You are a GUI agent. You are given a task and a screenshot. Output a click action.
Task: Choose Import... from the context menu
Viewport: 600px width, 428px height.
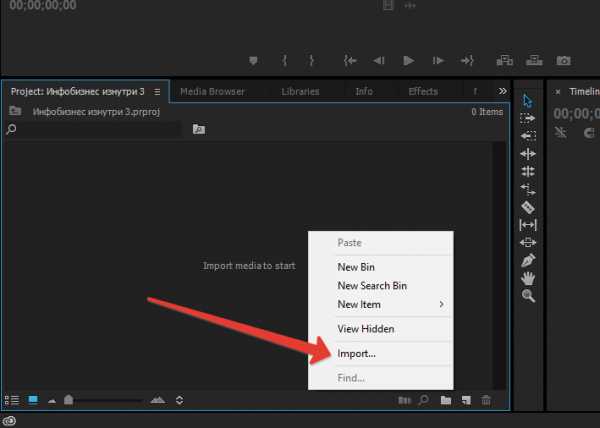[357, 353]
